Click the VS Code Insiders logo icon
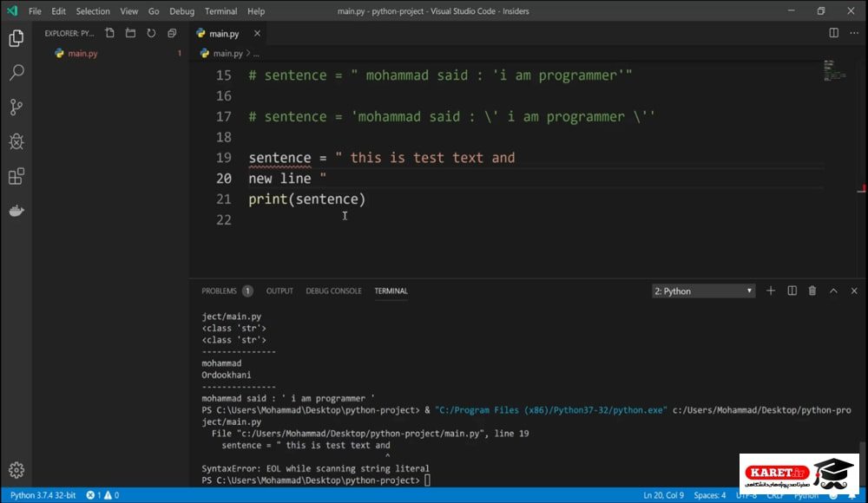868x503 pixels. click(11, 10)
